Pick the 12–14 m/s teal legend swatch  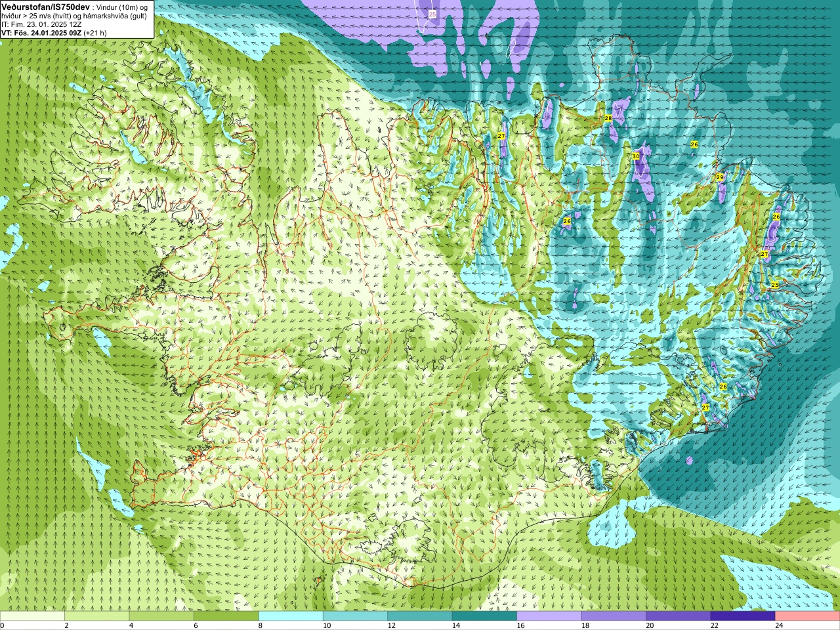click(420, 616)
